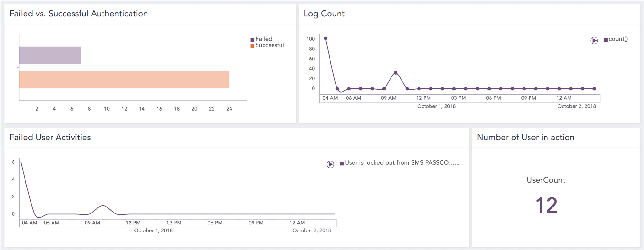Click the play icon beside count() legend
The image size is (644, 250).
point(594,40)
